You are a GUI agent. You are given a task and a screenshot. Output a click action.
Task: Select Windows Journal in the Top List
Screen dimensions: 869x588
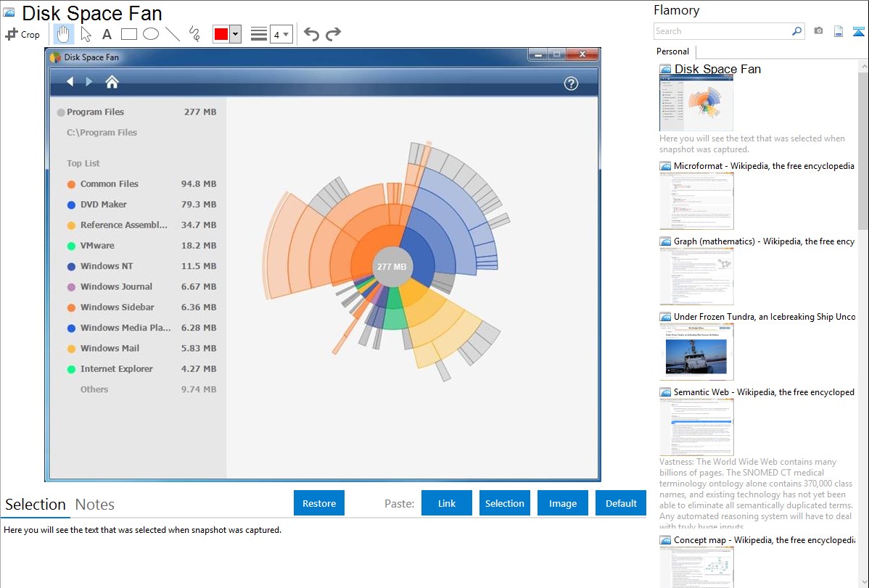141,286
